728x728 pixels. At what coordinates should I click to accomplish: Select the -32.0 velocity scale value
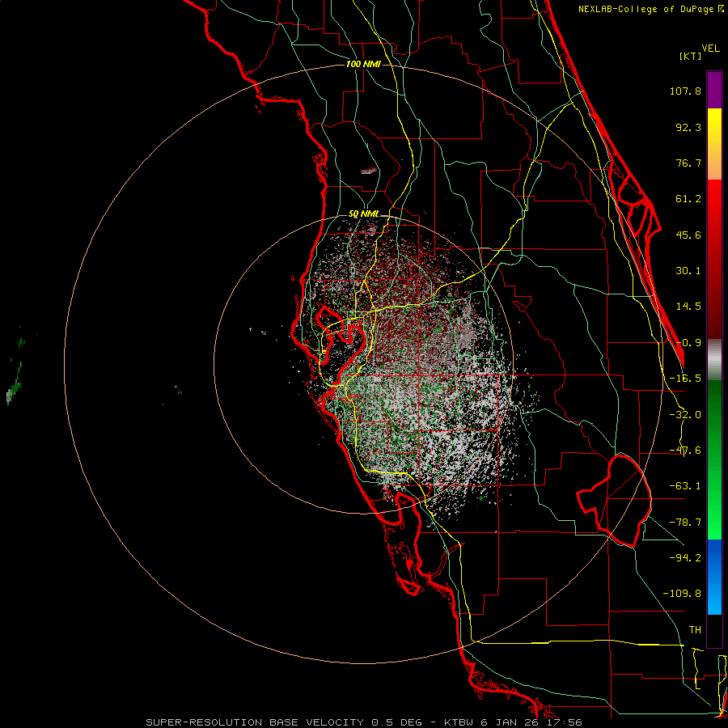(685, 415)
